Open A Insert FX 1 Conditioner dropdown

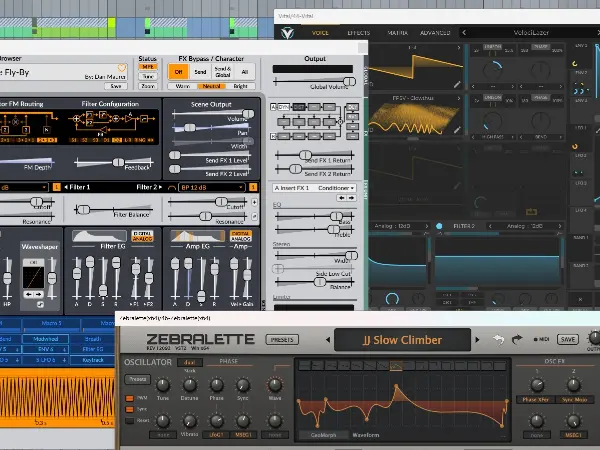pos(314,188)
